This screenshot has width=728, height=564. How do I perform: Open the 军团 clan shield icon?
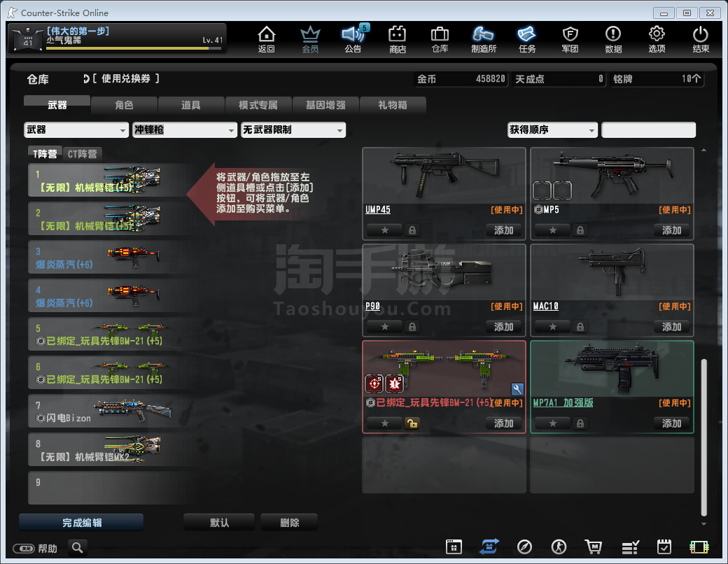[570, 39]
